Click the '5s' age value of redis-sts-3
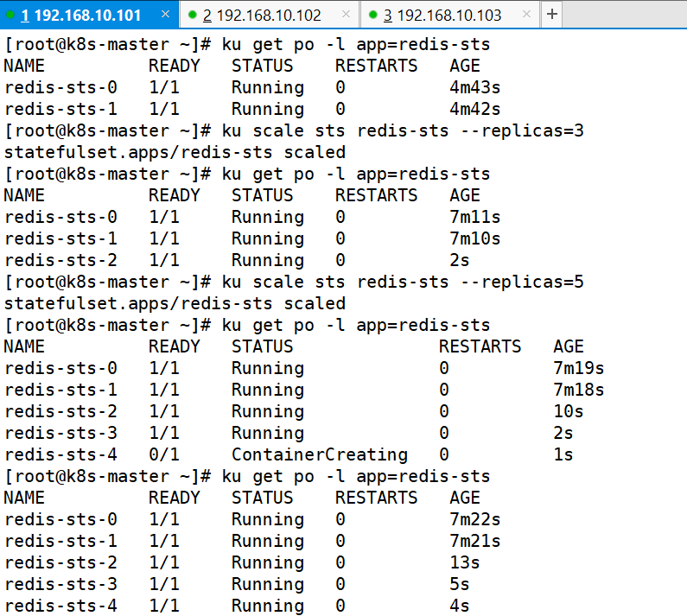 click(460, 584)
